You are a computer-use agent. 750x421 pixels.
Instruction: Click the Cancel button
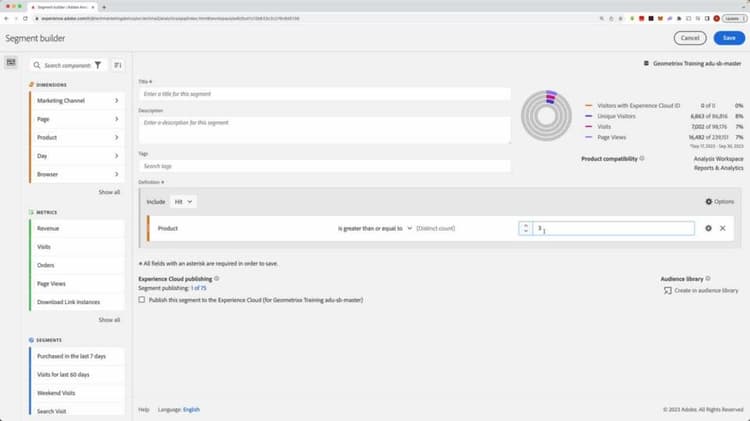click(x=690, y=38)
